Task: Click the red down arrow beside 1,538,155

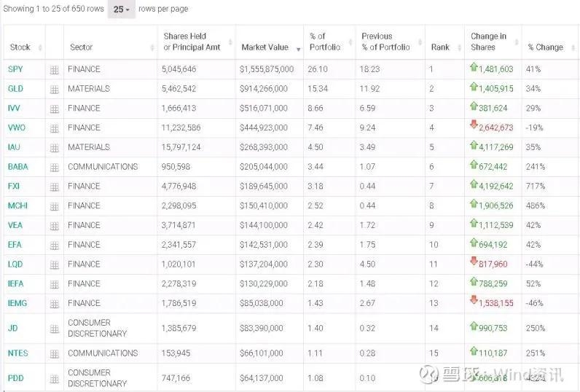Action: click(x=474, y=300)
